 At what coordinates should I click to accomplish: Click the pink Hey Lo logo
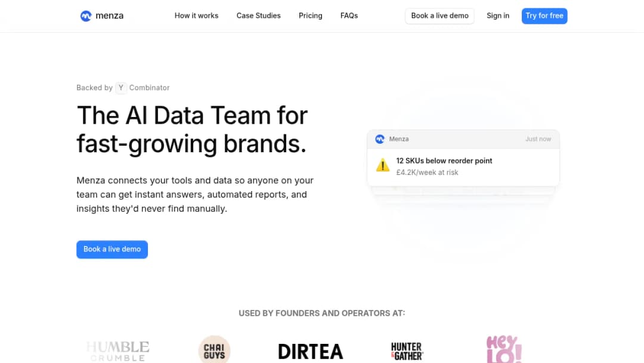click(504, 349)
